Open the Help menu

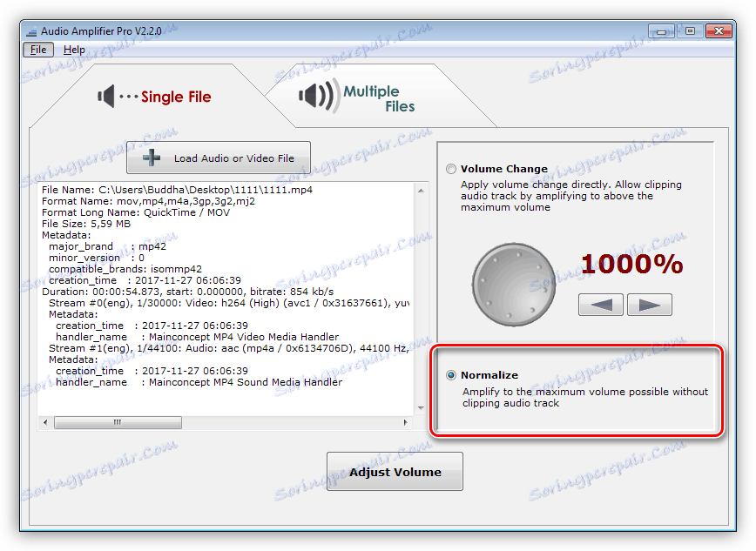pyautogui.click(x=74, y=50)
